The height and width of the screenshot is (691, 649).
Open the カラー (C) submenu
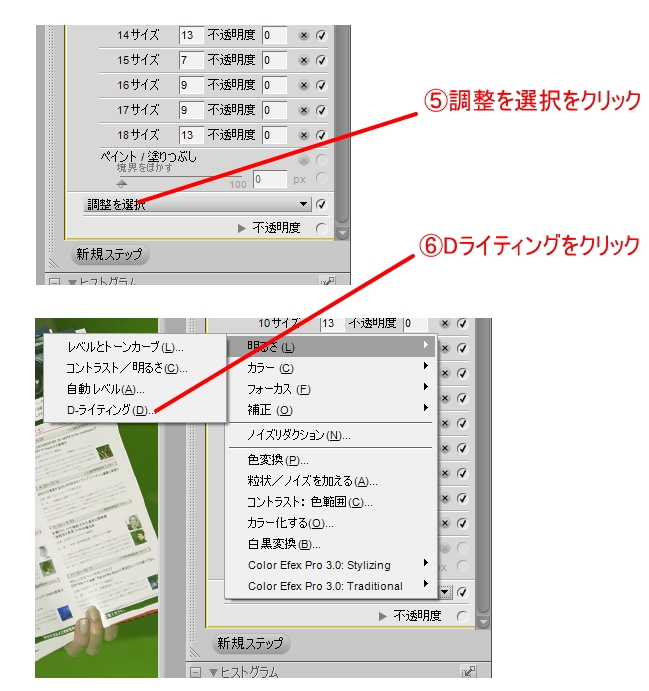[x=331, y=368]
